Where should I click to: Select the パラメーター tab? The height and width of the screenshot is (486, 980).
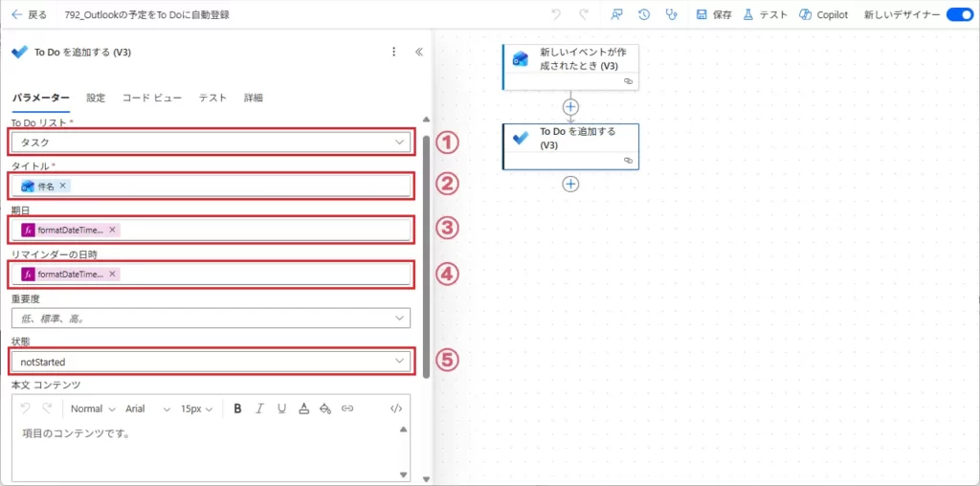coord(40,99)
